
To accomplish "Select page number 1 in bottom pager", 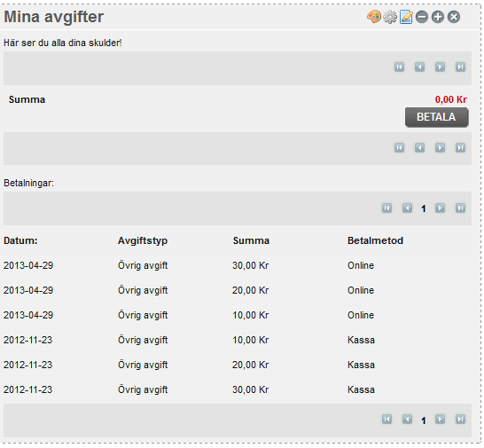I will (x=424, y=420).
